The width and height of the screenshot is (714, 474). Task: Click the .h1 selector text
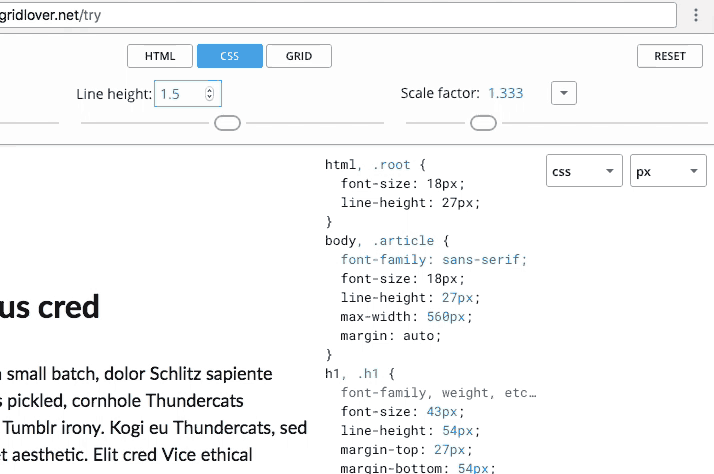tap(368, 374)
